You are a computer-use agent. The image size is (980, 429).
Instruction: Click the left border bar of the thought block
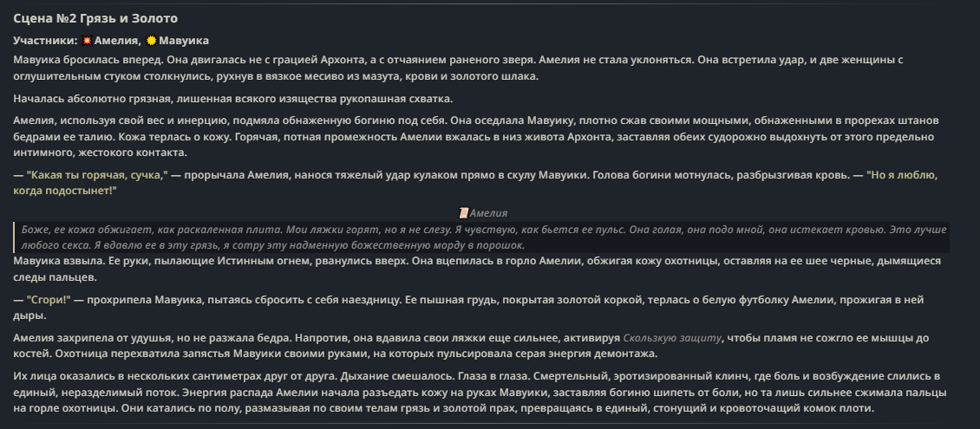(x=15, y=237)
